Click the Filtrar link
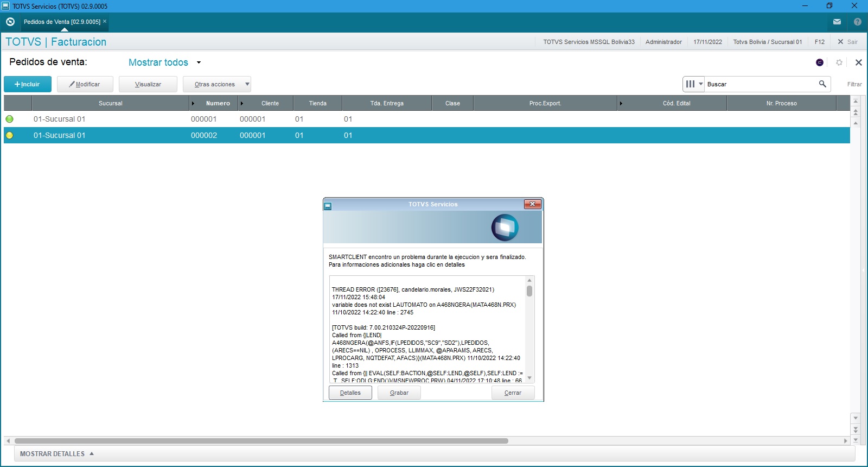868x467 pixels. (854, 84)
